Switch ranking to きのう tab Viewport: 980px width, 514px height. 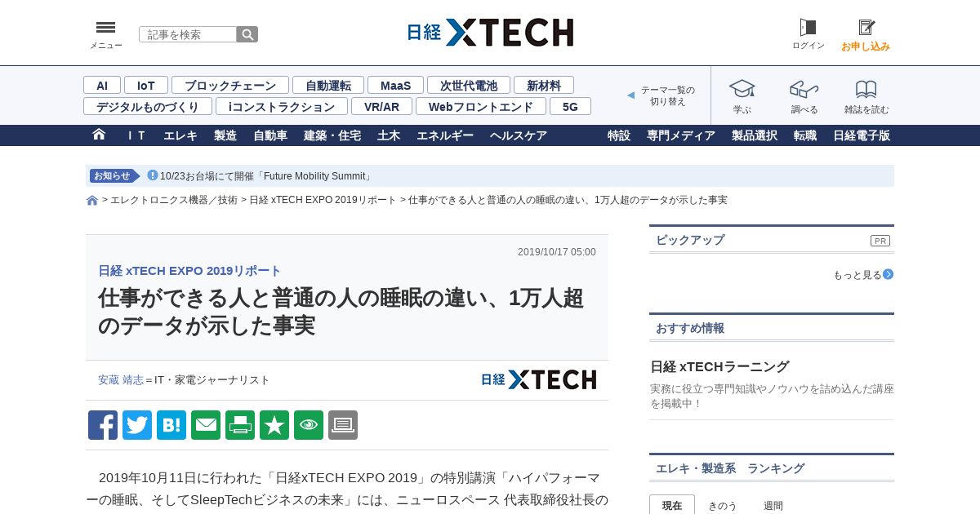[x=722, y=505]
